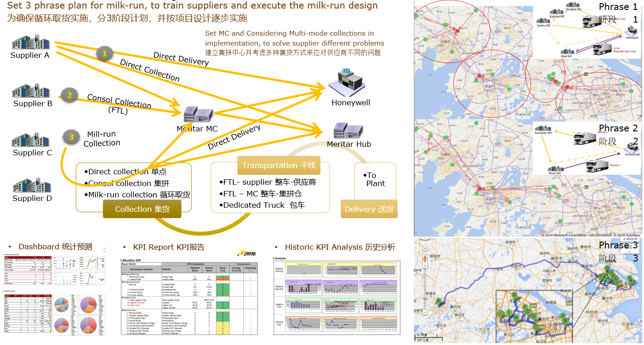Click the Transportation 干线 label box
Viewport: 644px width, 345px height.
coord(278,165)
